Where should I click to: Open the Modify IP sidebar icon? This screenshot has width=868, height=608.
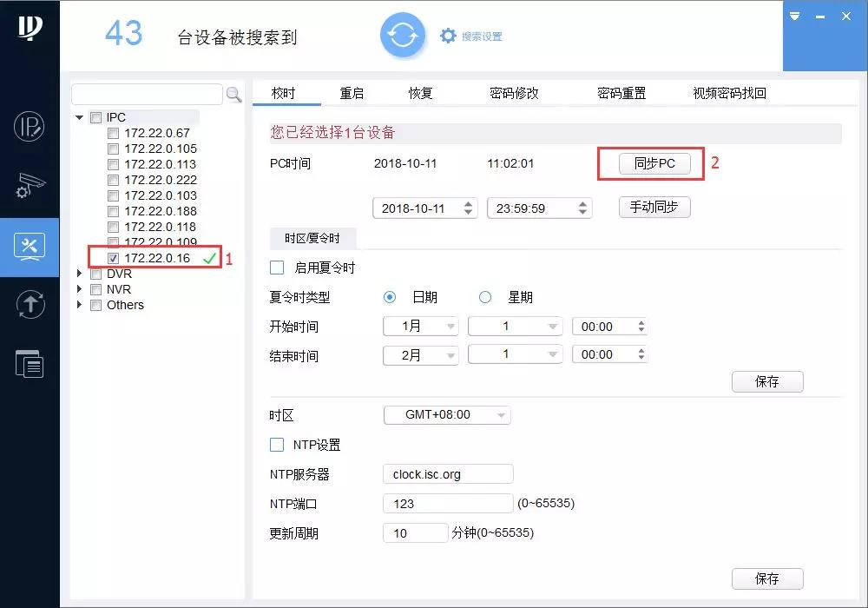30,127
